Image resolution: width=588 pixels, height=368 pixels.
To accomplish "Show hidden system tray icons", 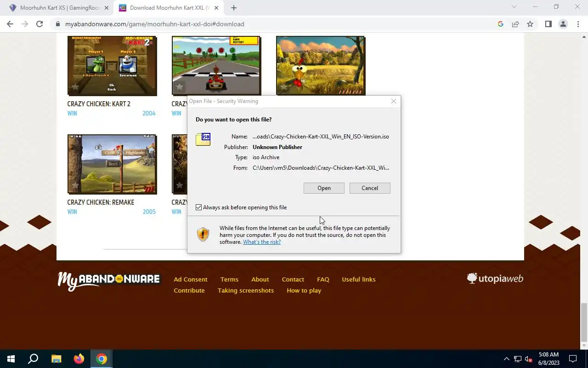I will [507, 359].
